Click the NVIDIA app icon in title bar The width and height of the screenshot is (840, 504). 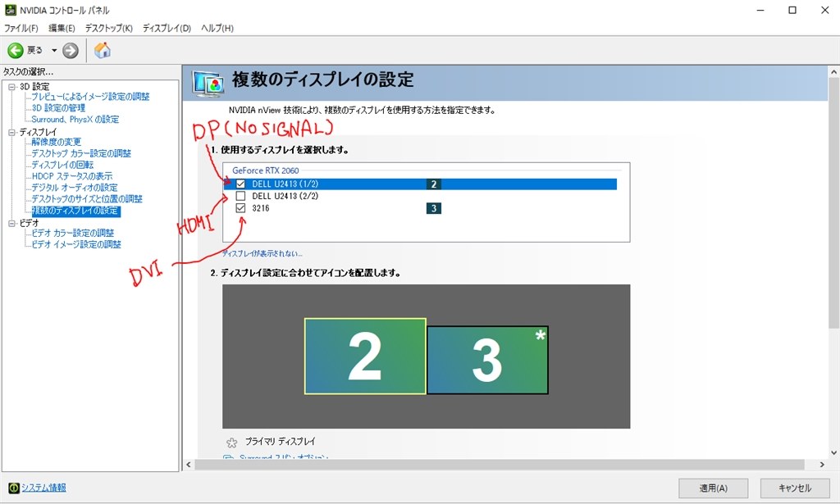pos(10,10)
